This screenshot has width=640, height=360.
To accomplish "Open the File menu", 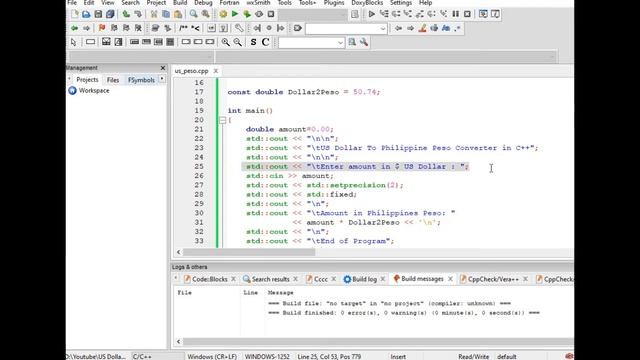I will [72, 3].
